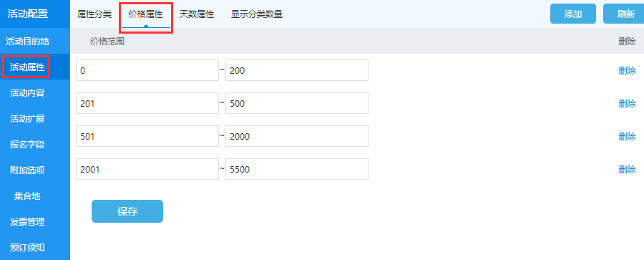Focus the minimum price field containing 0
Viewport: 644px width, 260px height.
(147, 70)
